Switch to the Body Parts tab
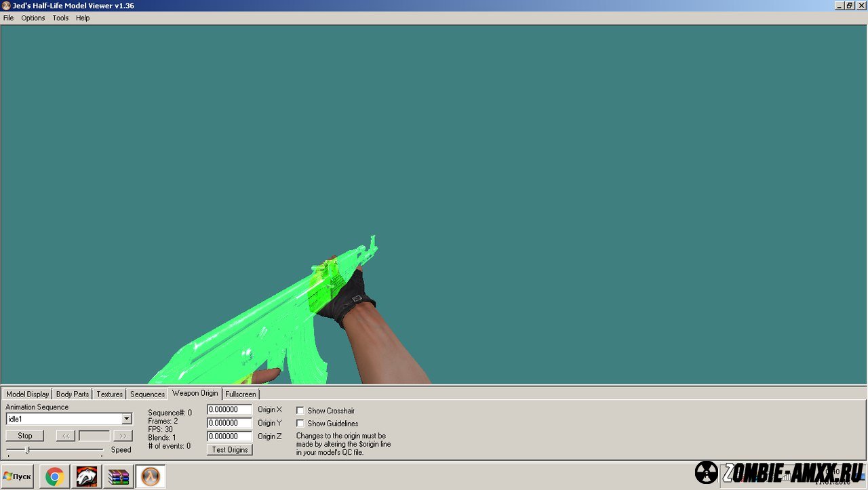Viewport: 868px width, 490px height. coord(73,394)
